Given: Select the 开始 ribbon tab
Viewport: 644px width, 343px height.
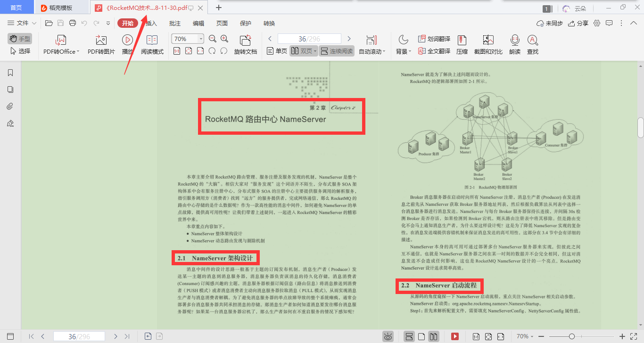Looking at the screenshot, I should click(x=128, y=23).
